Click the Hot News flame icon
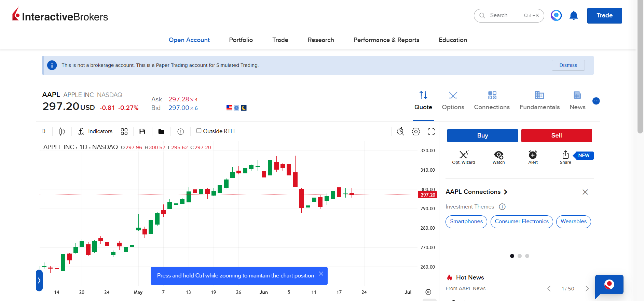Screen dimensions: 644x301 point(450,277)
